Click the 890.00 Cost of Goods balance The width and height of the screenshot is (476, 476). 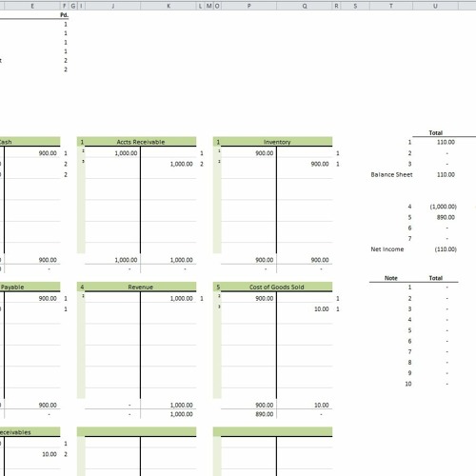click(x=265, y=414)
